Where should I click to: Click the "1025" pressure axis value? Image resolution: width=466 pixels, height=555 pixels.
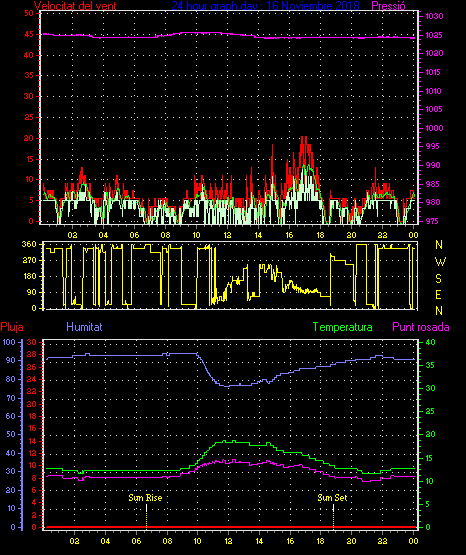pos(434,35)
